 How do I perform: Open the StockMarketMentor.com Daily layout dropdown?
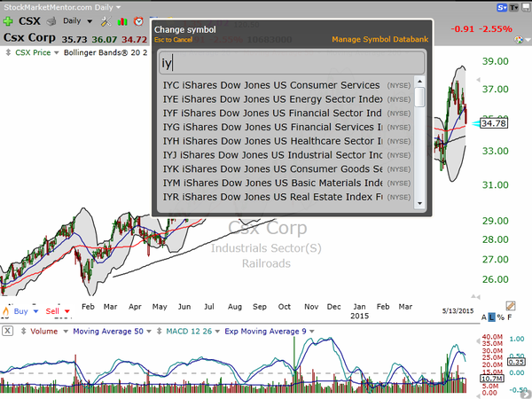(119, 7)
